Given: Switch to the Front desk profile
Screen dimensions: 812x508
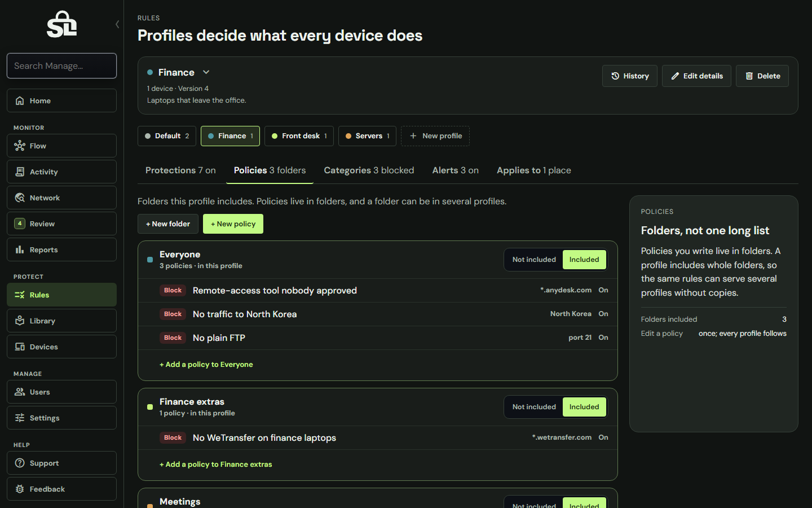Looking at the screenshot, I should tap(299, 136).
